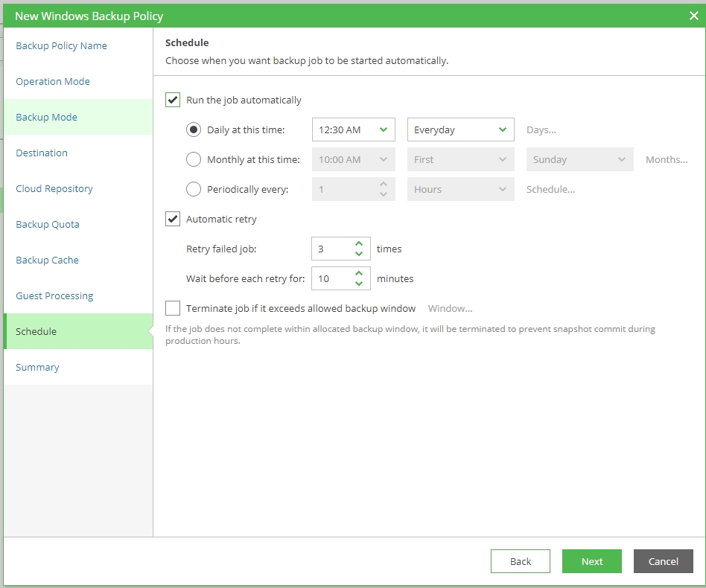
Task: Decrease the retry failed job count
Action: (359, 254)
